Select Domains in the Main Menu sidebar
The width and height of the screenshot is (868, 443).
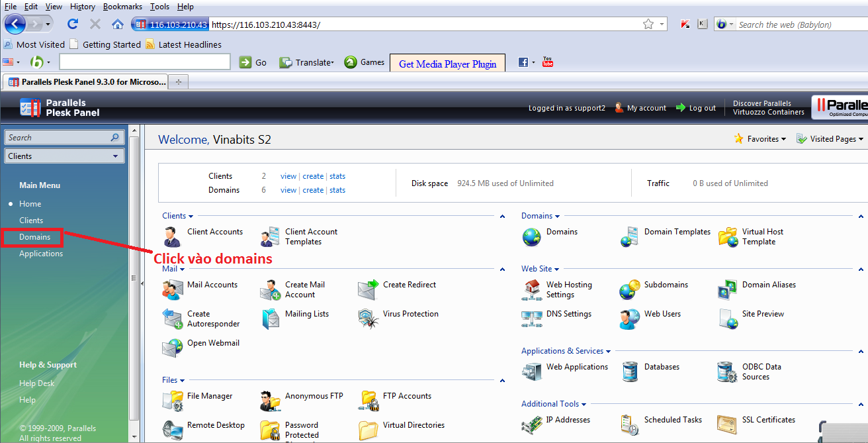pos(34,237)
